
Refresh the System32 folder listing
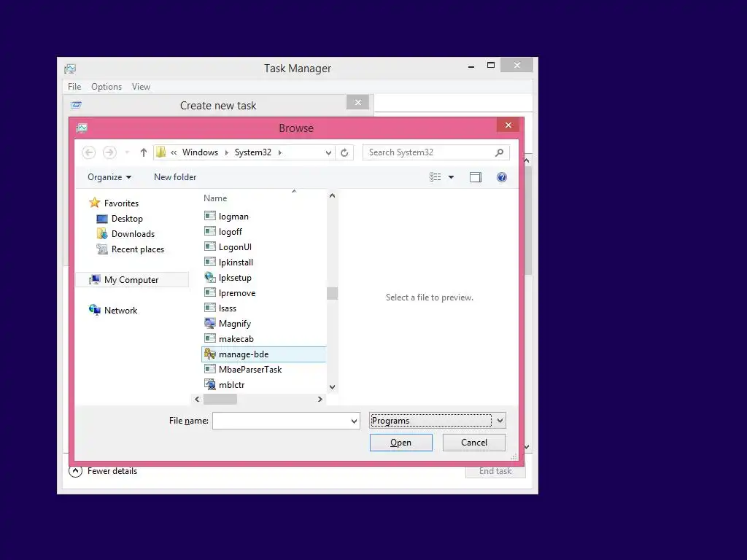point(344,152)
